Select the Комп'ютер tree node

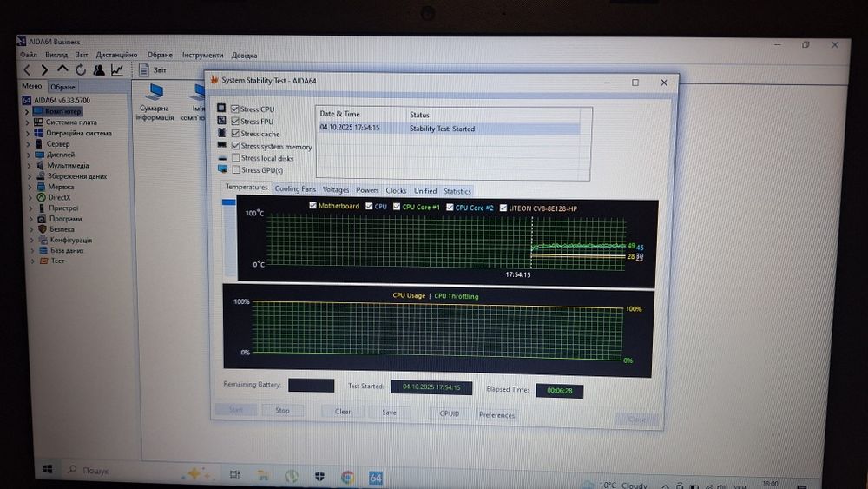63,111
